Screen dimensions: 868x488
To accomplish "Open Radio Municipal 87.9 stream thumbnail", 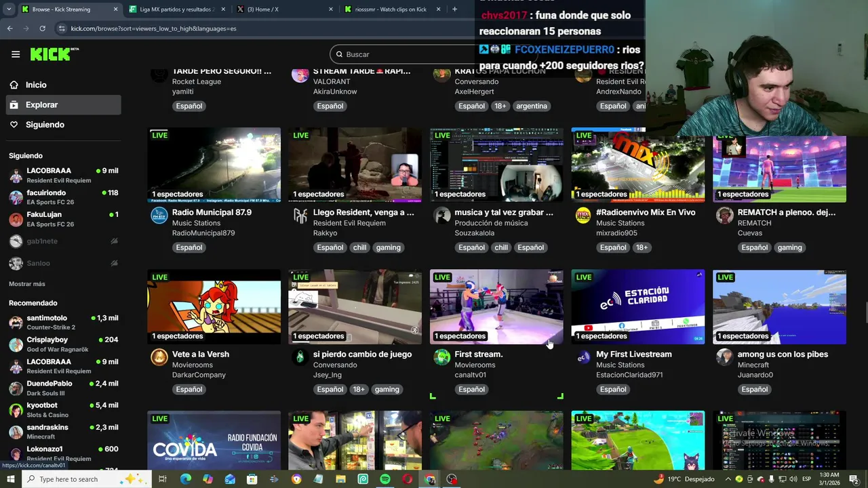I will coord(214,165).
